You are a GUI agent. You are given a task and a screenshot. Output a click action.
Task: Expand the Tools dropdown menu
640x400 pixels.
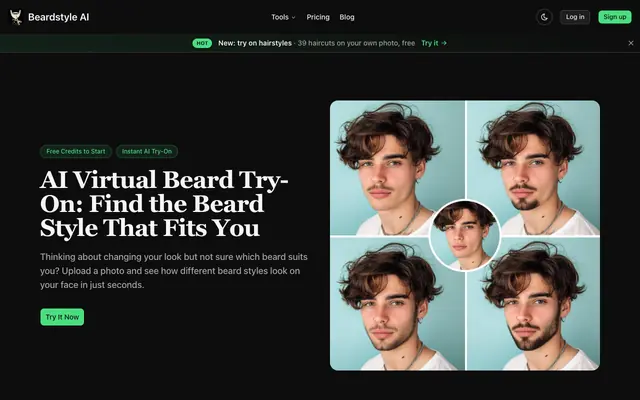click(283, 17)
